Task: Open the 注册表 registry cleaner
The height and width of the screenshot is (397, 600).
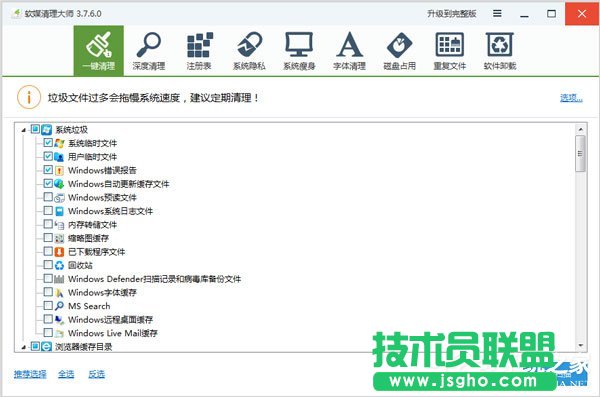Action: pyautogui.click(x=199, y=51)
